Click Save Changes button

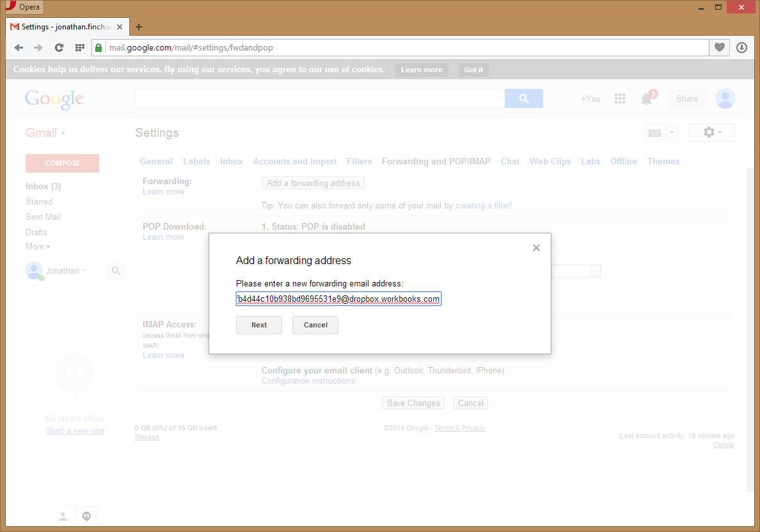(413, 403)
